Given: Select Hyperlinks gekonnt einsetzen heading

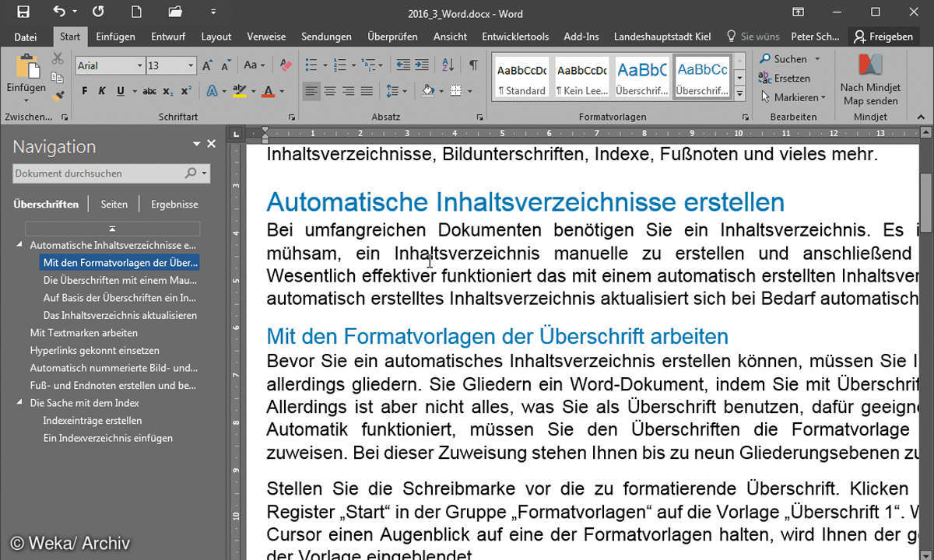Looking at the screenshot, I should tap(94, 350).
